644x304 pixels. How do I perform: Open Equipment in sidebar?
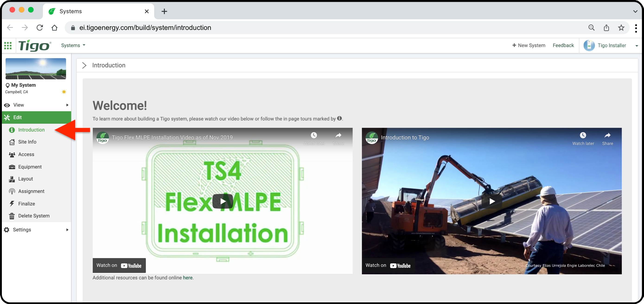30,167
